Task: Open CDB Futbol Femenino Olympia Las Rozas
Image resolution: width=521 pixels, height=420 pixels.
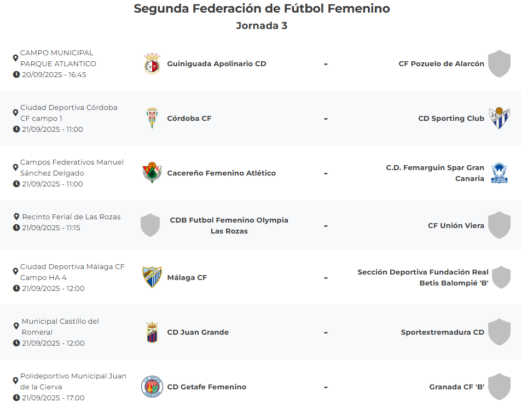Action: tap(229, 225)
